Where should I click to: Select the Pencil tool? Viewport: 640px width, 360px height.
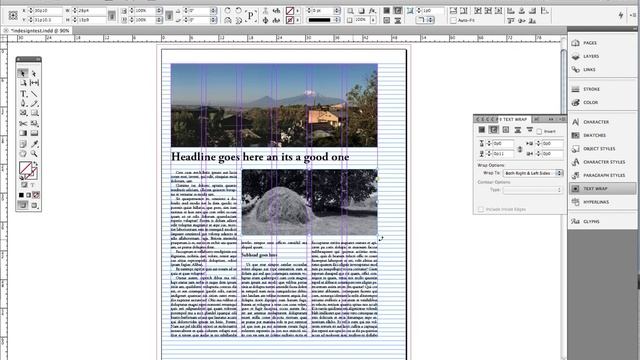34,103
